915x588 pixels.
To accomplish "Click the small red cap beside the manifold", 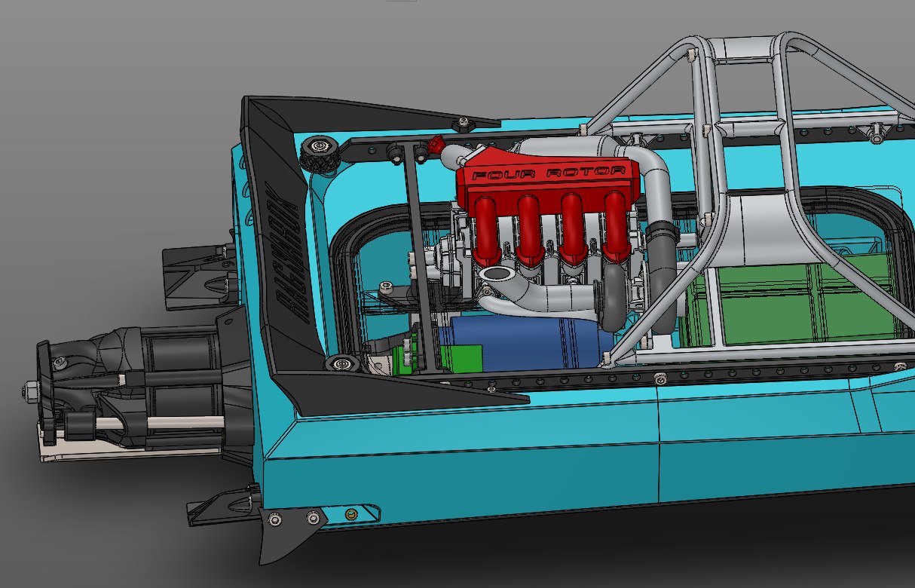I will [x=436, y=144].
